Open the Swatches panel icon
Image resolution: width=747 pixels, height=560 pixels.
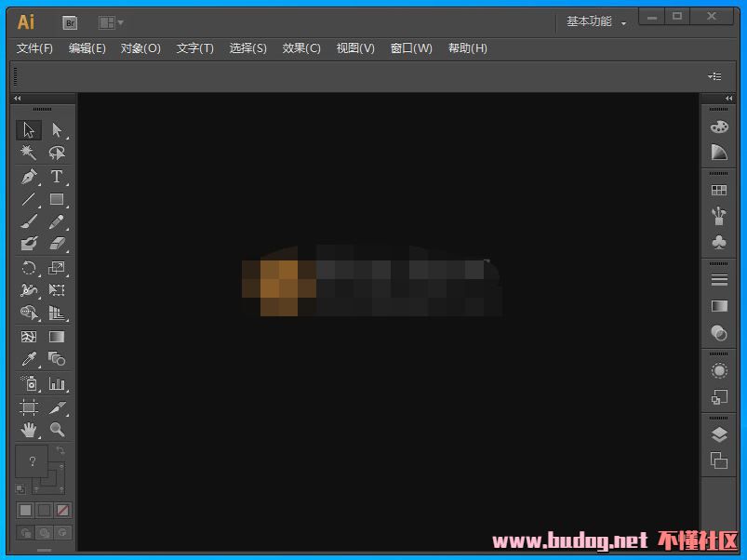(719, 191)
